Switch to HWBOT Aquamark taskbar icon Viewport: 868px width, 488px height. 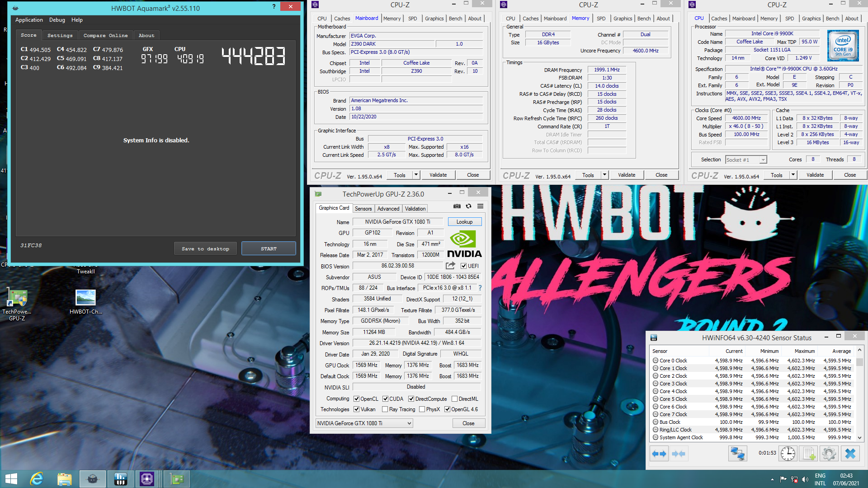pos(93,479)
